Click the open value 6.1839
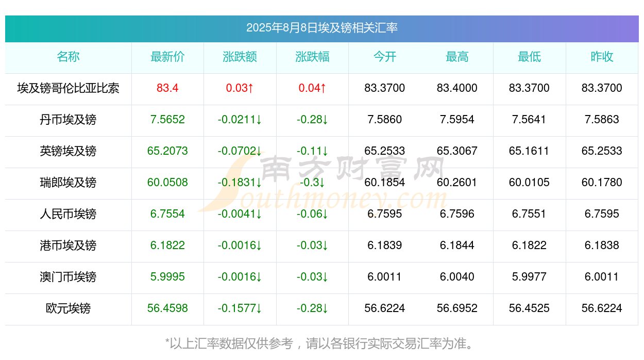Screen dimensions: 644x360 tap(385, 246)
